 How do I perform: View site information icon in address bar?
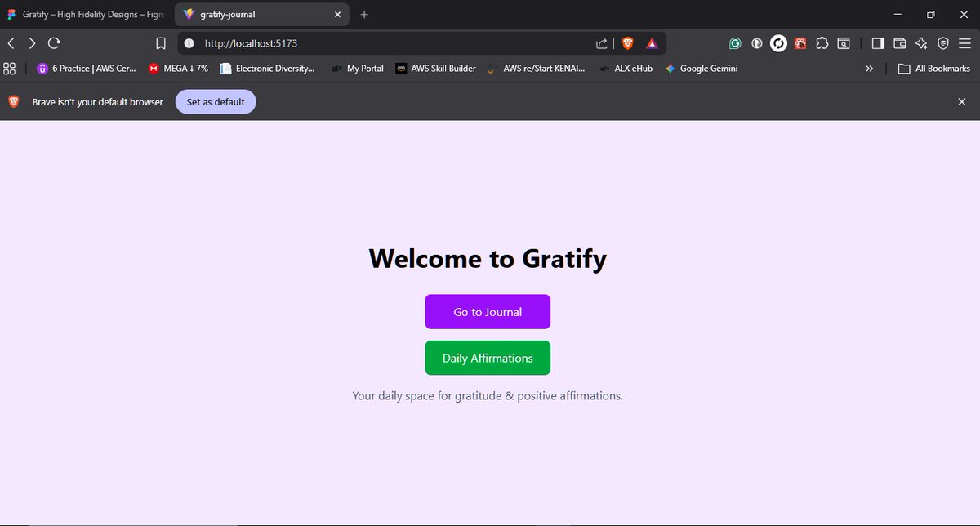(189, 43)
